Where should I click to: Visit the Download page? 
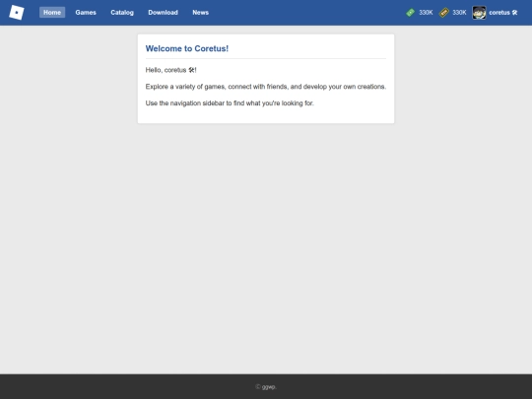tap(163, 12)
